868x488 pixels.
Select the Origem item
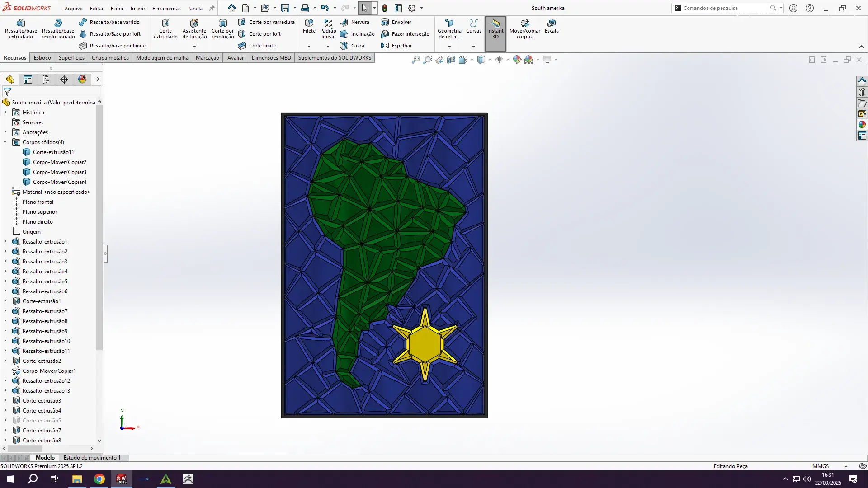click(32, 231)
